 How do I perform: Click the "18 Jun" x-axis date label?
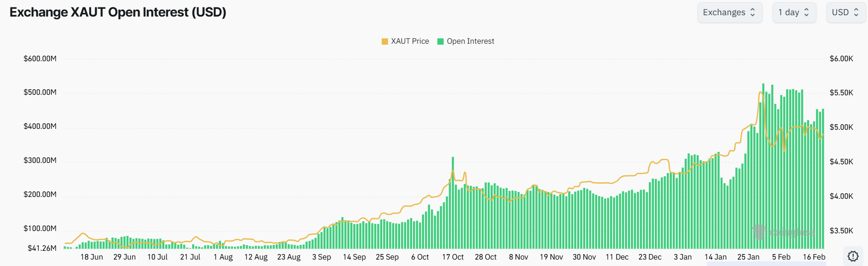tap(92, 257)
